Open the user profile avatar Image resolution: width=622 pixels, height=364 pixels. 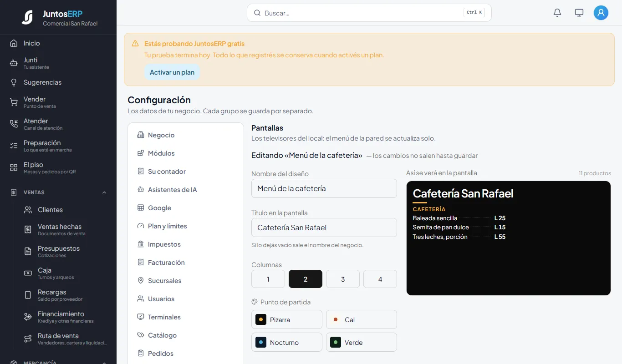601,13
